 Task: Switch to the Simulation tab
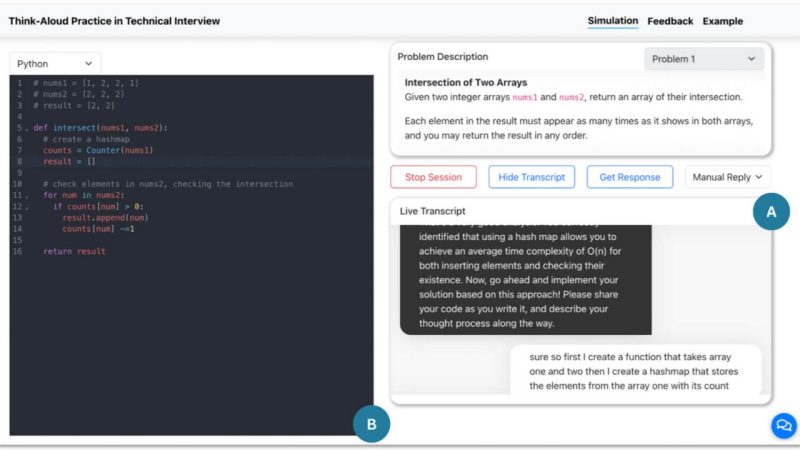pos(612,21)
